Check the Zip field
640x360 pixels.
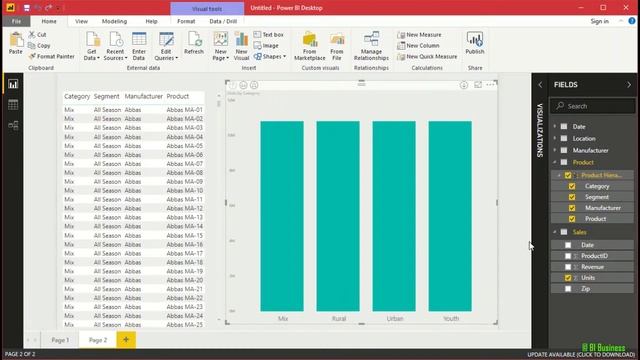pyautogui.click(x=568, y=289)
